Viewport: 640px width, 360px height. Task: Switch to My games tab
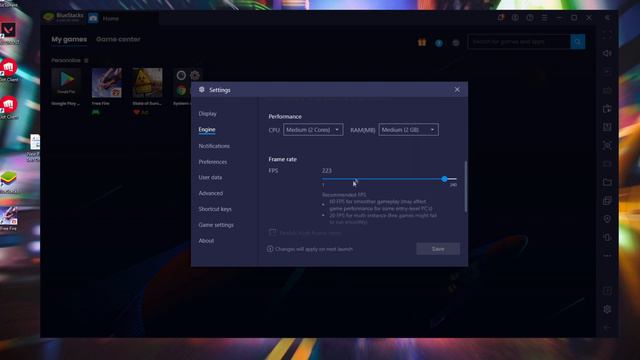(x=69, y=39)
